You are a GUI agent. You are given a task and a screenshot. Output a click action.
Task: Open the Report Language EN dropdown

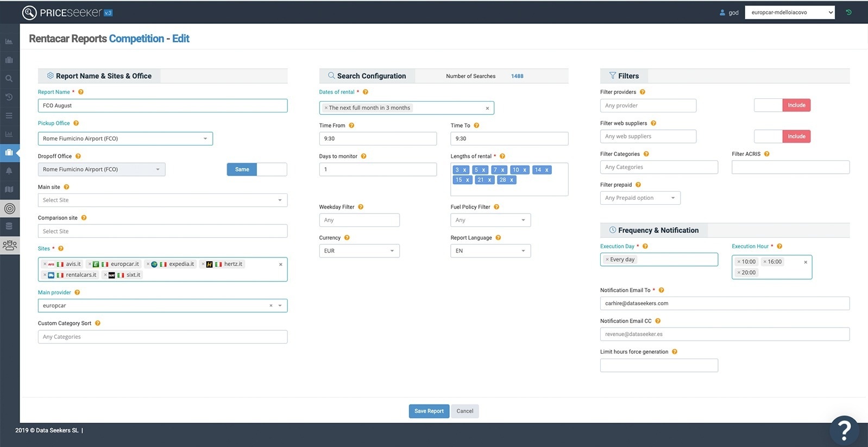pos(490,251)
